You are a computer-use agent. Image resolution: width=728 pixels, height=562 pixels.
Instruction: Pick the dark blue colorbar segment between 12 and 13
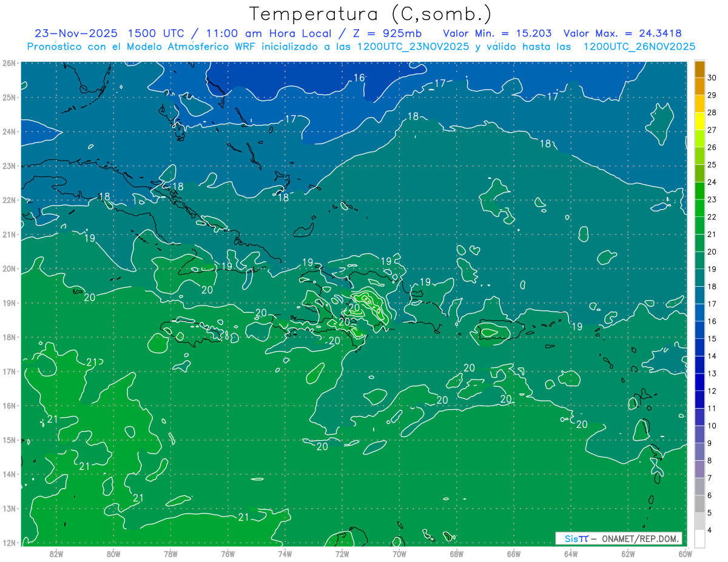699,382
